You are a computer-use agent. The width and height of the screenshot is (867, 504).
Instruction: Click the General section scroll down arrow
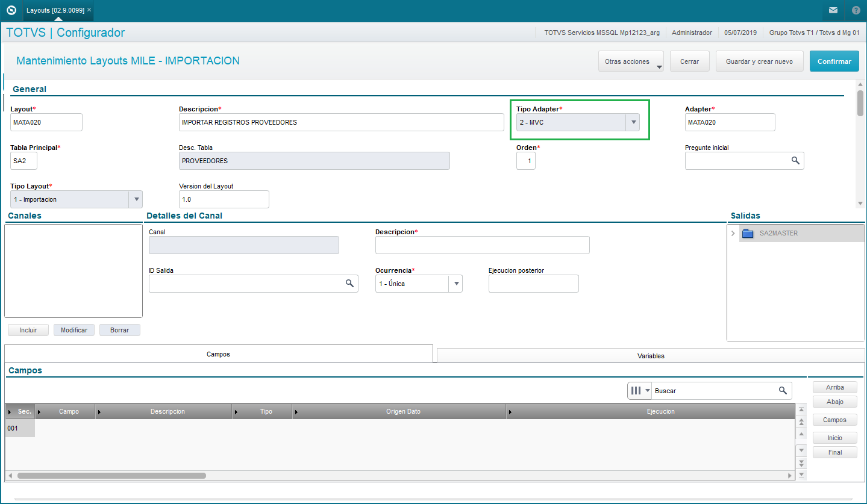pyautogui.click(x=860, y=204)
